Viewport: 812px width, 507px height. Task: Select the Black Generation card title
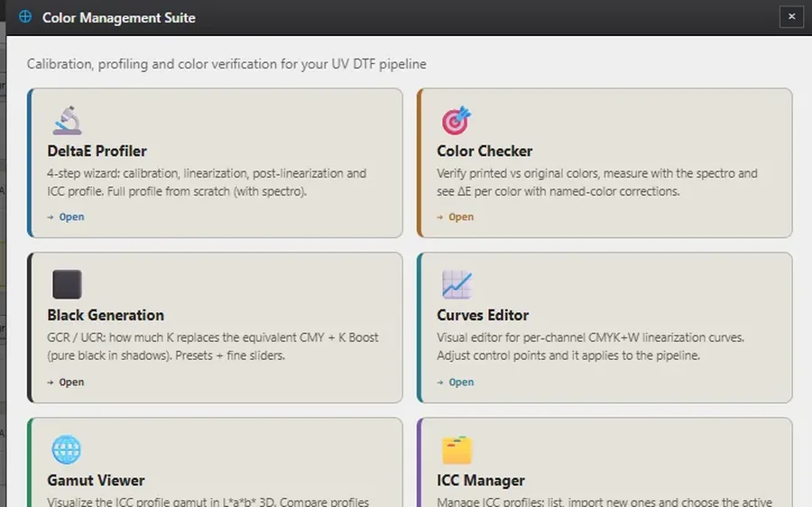click(106, 315)
